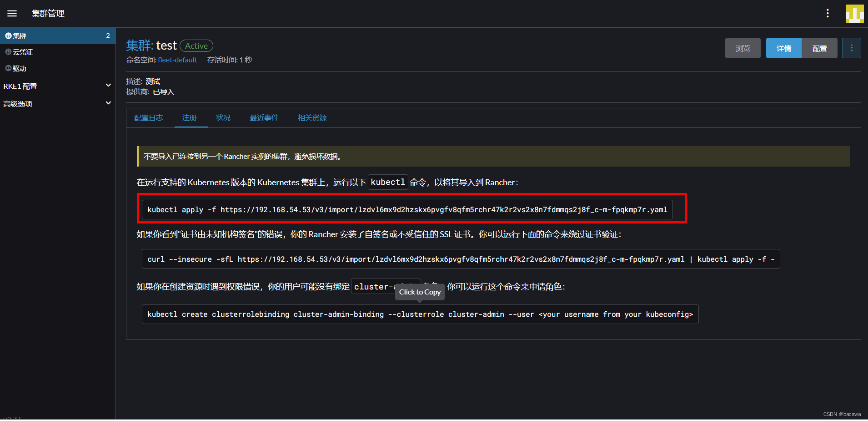Expand the 高级选项 section

[x=58, y=103]
